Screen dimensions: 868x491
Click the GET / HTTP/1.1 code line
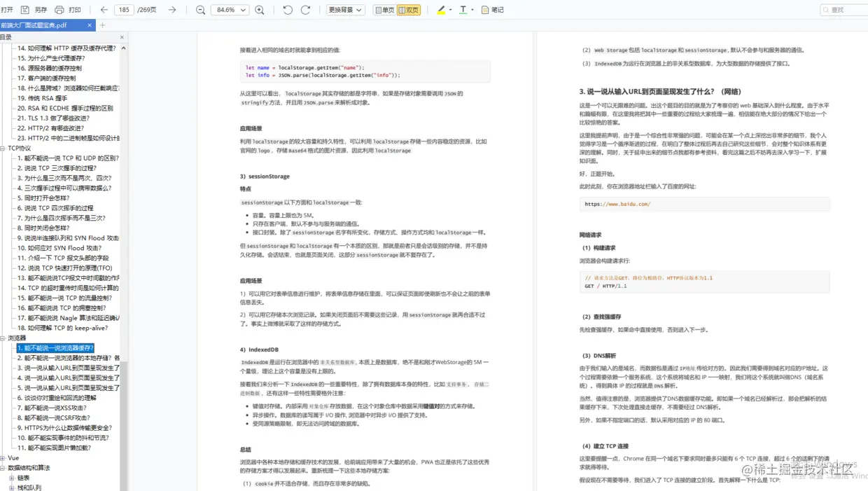[605, 286]
